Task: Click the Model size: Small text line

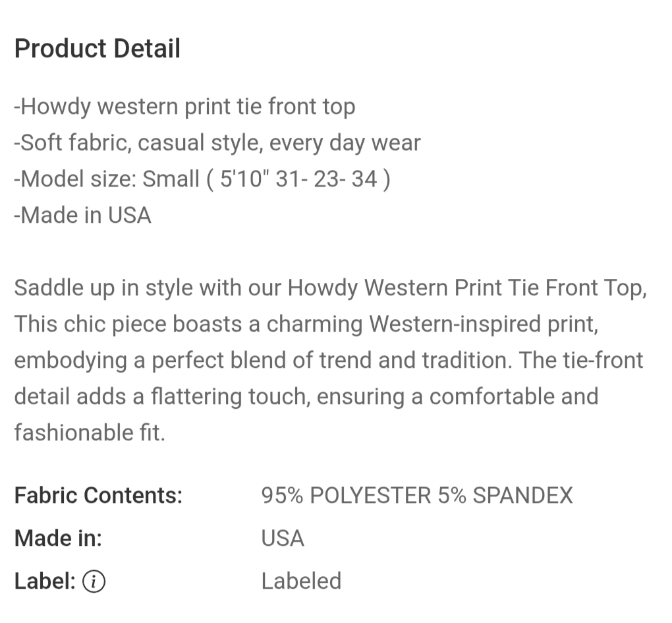Action: coord(202,179)
